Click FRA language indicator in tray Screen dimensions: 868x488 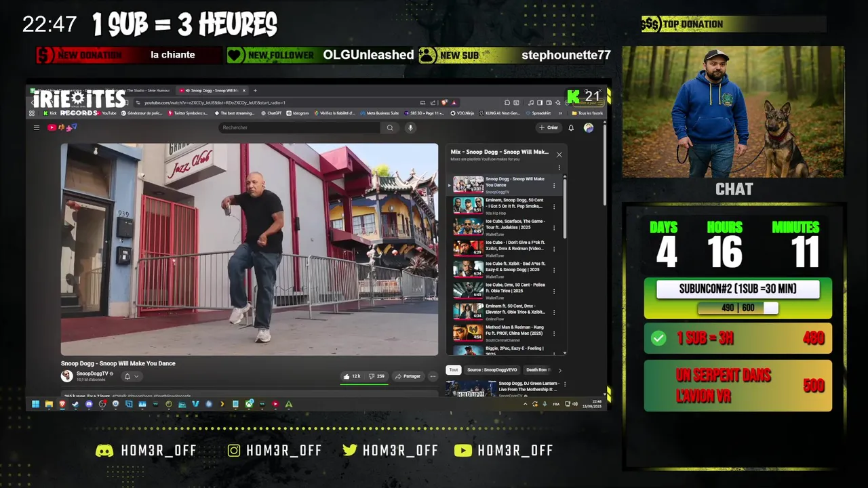click(x=556, y=404)
